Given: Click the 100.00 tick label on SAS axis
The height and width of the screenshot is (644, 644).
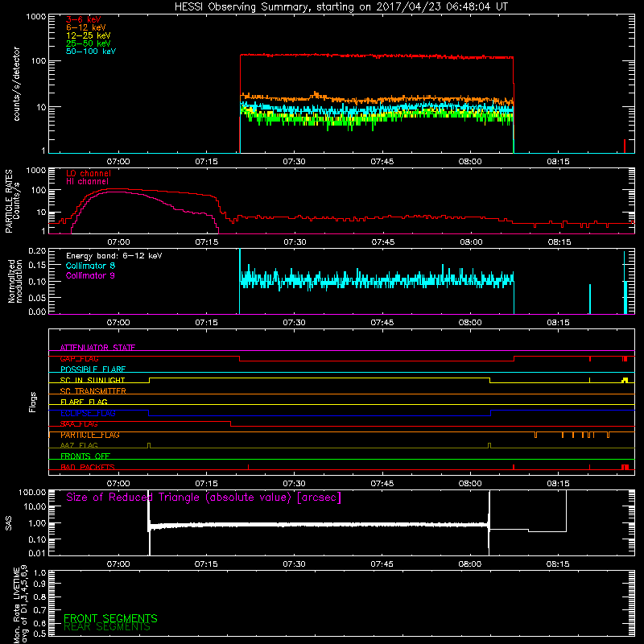Looking at the screenshot, I should (x=32, y=493).
